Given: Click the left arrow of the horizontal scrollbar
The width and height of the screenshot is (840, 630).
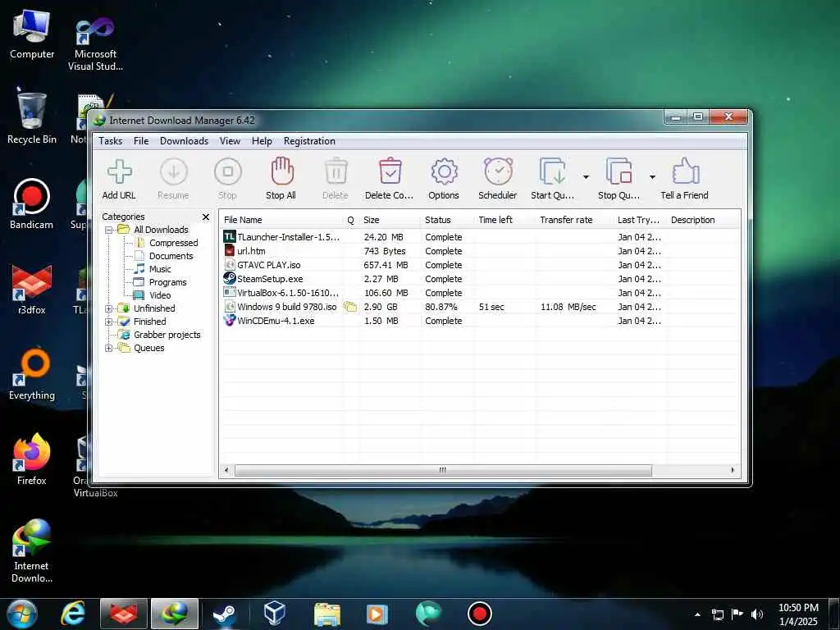Looking at the screenshot, I should click(226, 470).
